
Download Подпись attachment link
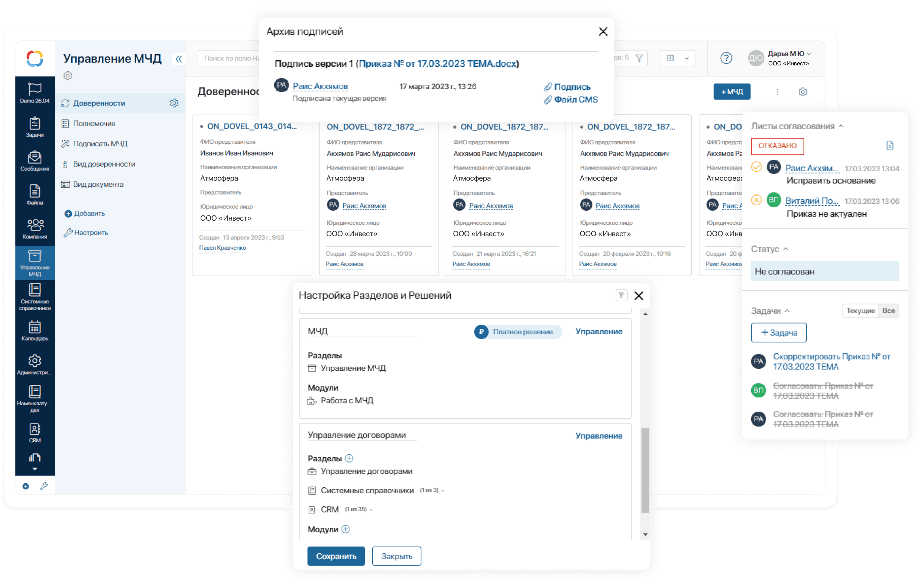(567, 87)
